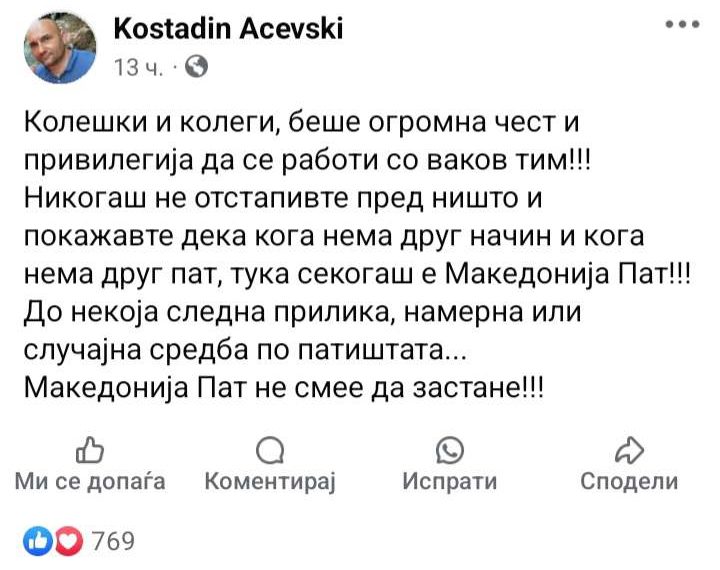Click the line ending with Македонија Пат!!!
Image resolution: width=720 pixels, height=570 pixels.
(357, 275)
